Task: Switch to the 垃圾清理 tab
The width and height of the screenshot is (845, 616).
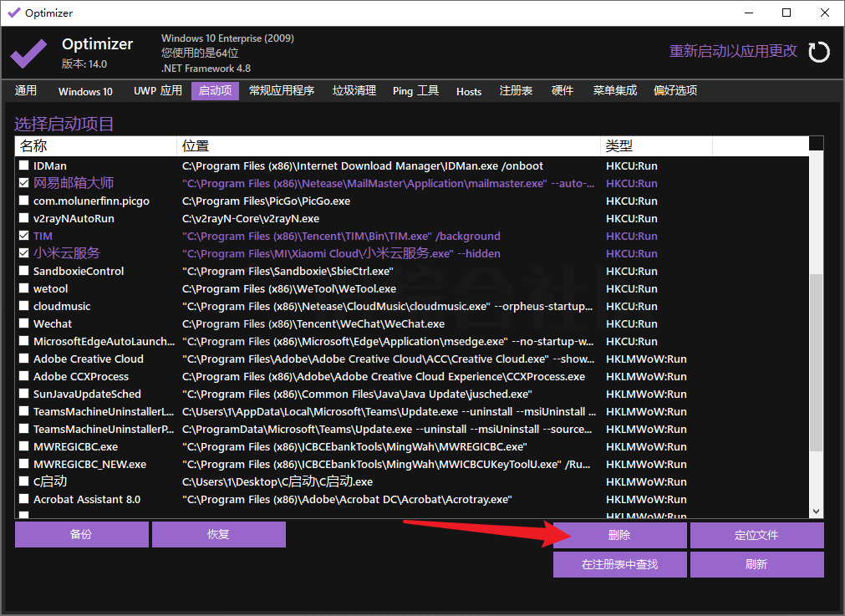Action: 354,90
